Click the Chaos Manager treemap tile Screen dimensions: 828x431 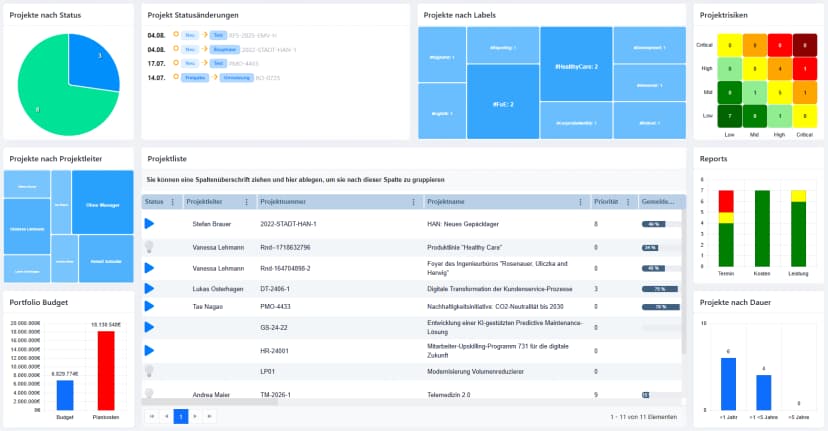click(102, 202)
